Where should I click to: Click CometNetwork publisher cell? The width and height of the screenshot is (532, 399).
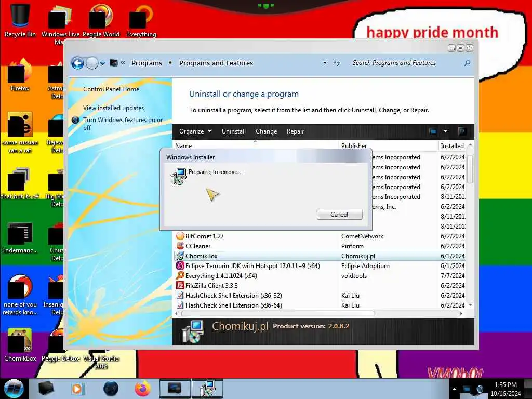362,236
